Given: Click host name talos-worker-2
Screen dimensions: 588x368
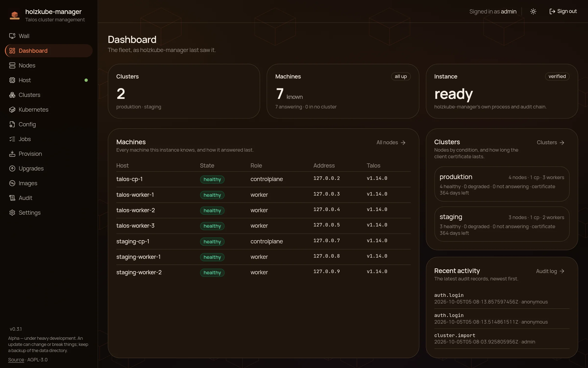Looking at the screenshot, I should 135,210.
